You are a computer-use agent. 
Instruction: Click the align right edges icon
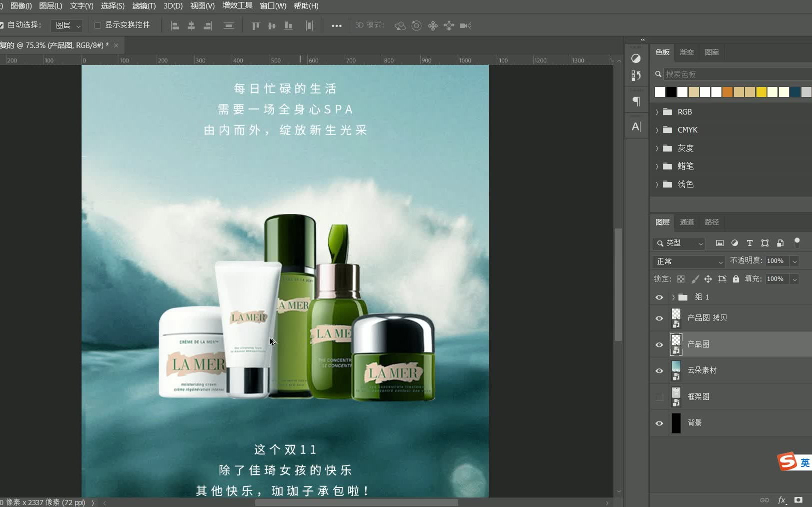click(x=208, y=25)
